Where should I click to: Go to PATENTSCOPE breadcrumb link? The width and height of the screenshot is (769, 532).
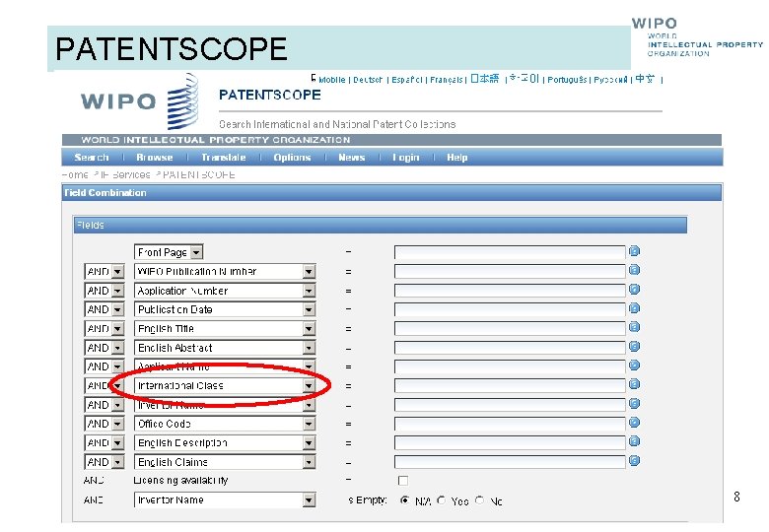coord(198,175)
